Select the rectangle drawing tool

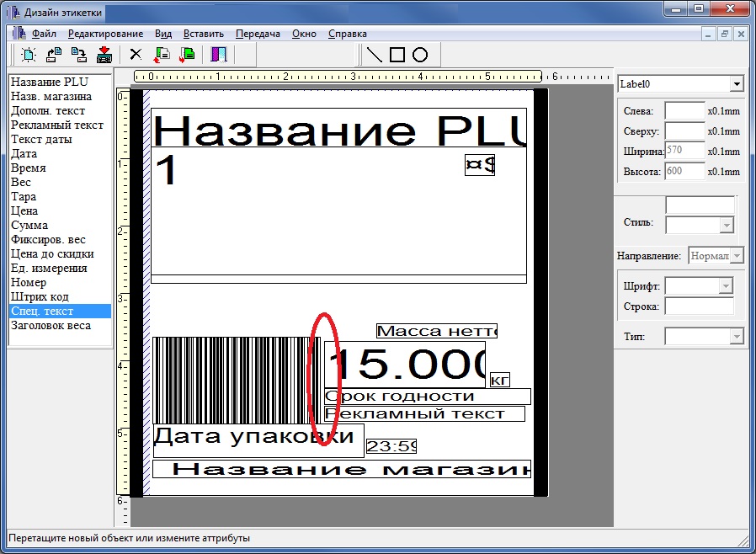[397, 55]
